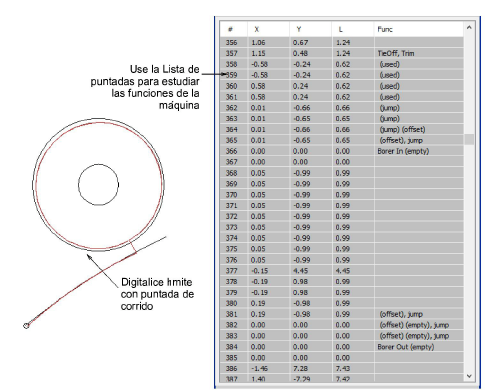
Task: Select stitch row 366 Borer In (empty)
Action: [x=342, y=151]
